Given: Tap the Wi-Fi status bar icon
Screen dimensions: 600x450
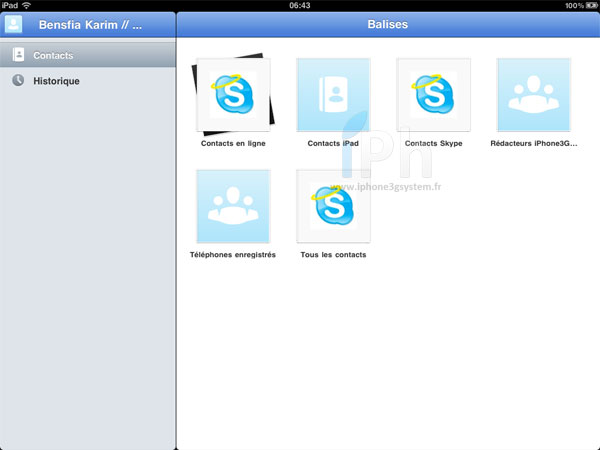Looking at the screenshot, I should [26, 5].
